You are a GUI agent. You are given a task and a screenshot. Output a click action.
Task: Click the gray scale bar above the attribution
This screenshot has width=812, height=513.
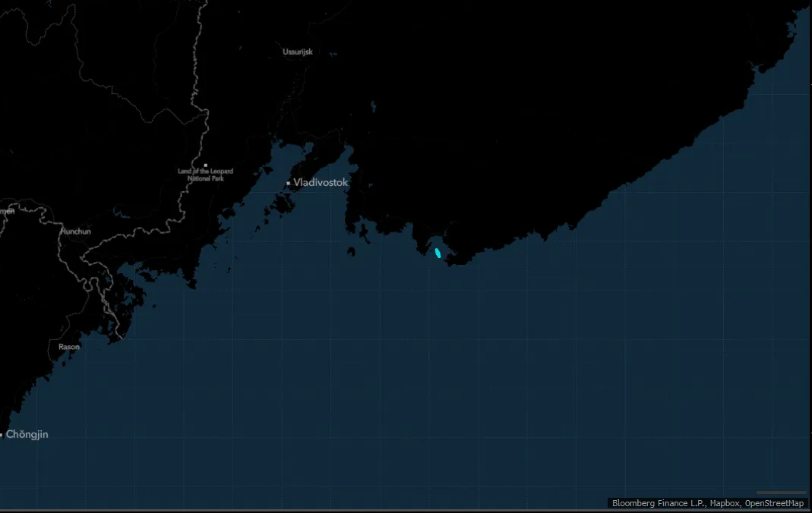coord(782,493)
